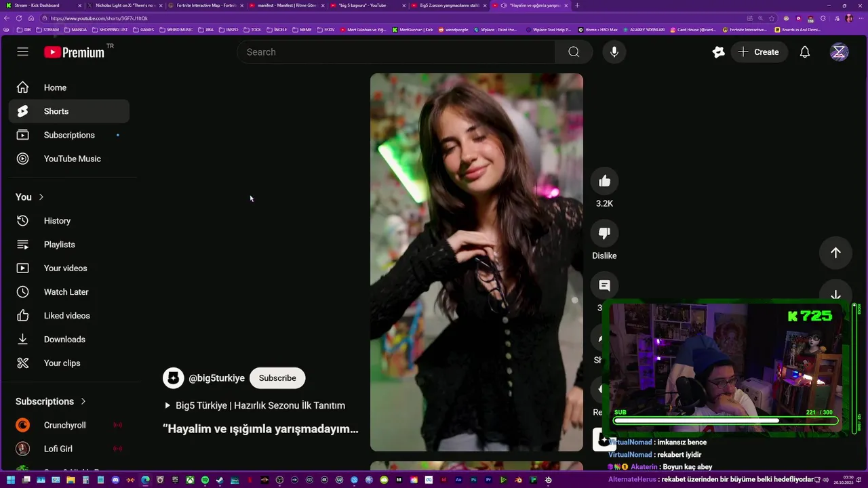Open Steam from taskbar
868x488 pixels.
click(220, 480)
